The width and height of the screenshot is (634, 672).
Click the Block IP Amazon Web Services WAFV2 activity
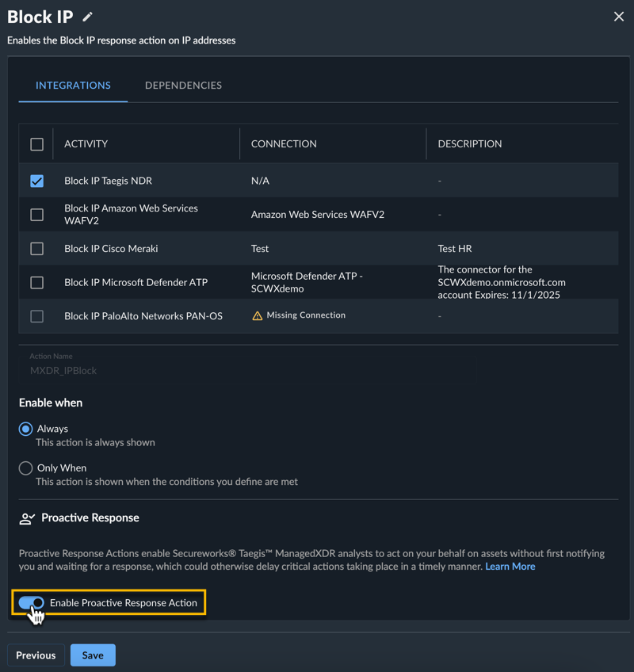pyautogui.click(x=132, y=214)
